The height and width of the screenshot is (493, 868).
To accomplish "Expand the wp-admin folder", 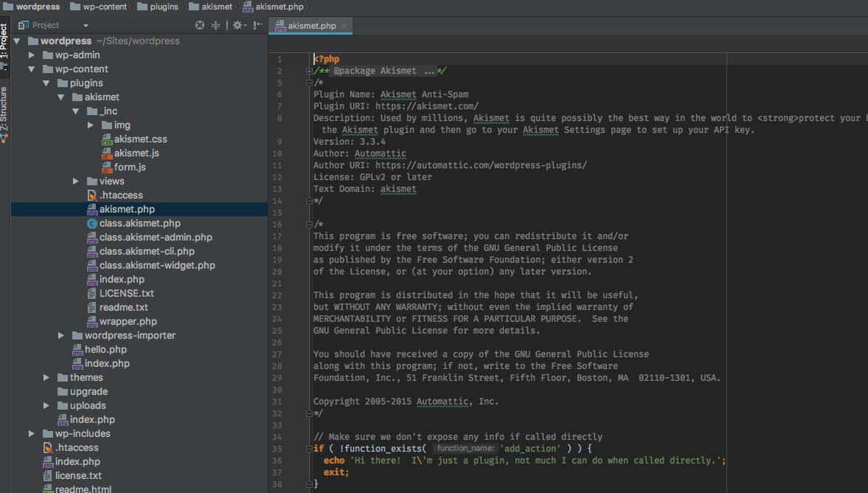I will click(32, 55).
